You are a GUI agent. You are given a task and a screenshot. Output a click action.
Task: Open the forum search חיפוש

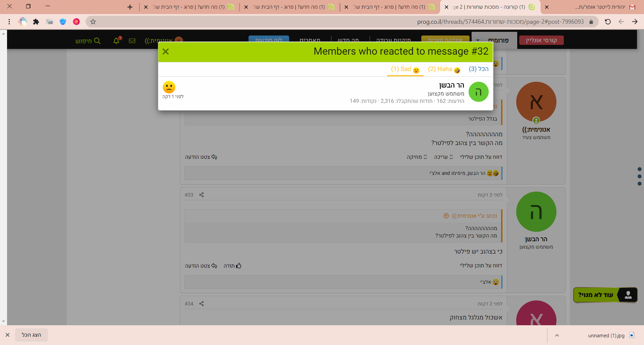(x=88, y=41)
